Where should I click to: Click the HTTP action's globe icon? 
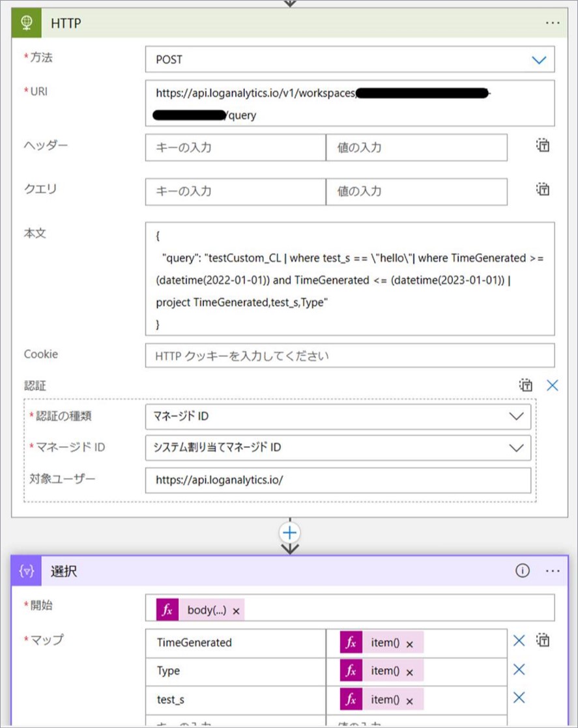[27, 23]
